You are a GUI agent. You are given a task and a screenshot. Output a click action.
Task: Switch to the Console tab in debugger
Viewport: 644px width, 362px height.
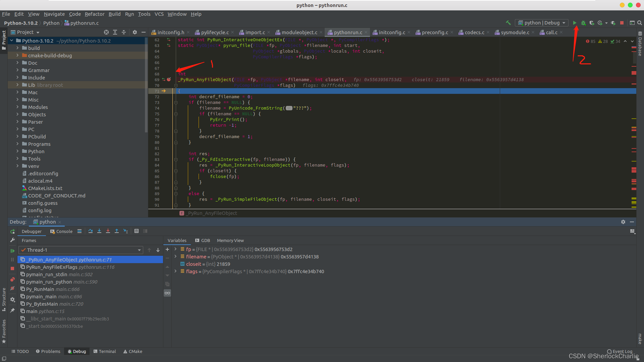coord(63,231)
